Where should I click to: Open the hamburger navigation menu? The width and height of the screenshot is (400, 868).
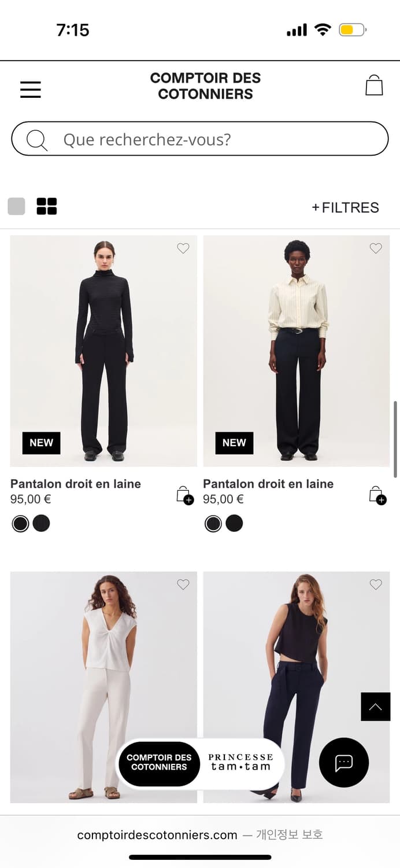coord(31,90)
